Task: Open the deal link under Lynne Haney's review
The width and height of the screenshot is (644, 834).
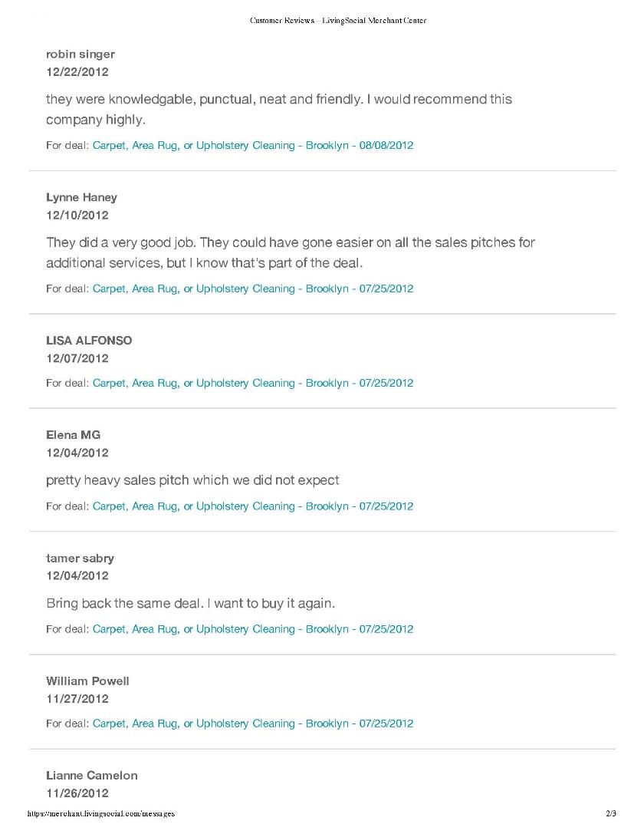Action: [x=253, y=288]
